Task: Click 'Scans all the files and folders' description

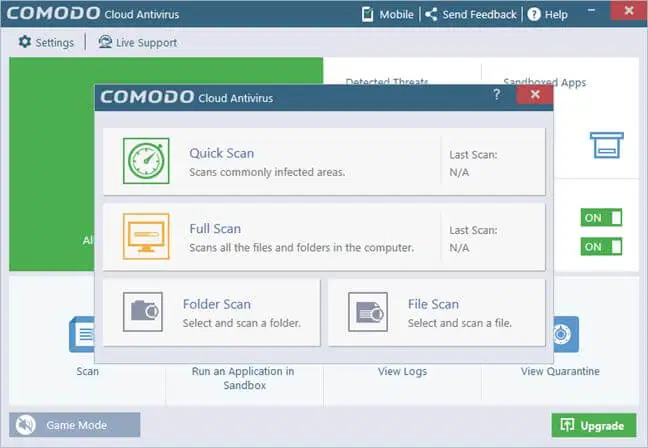Action: (301, 248)
